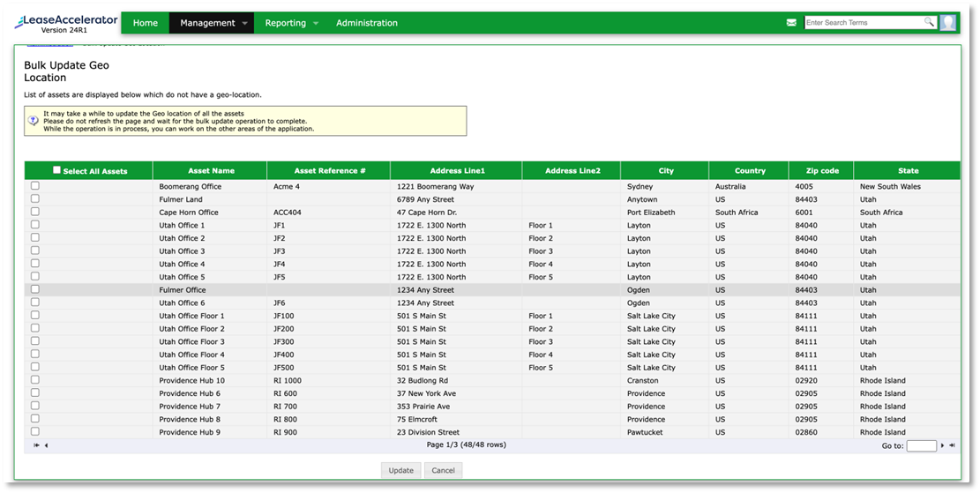Click the ACC404 reference cell
Screen dimensions: 980x493
click(x=288, y=213)
